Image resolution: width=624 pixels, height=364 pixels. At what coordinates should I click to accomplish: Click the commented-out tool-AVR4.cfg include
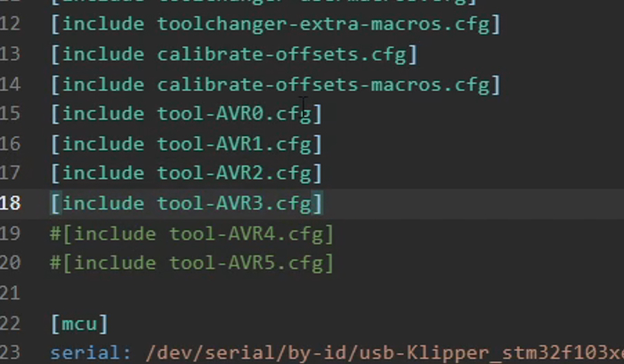point(192,234)
